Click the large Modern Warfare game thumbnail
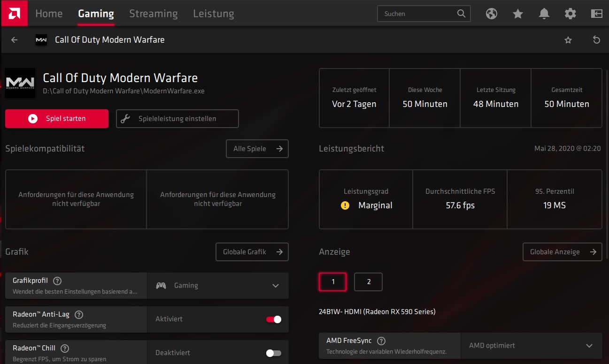 click(20, 83)
